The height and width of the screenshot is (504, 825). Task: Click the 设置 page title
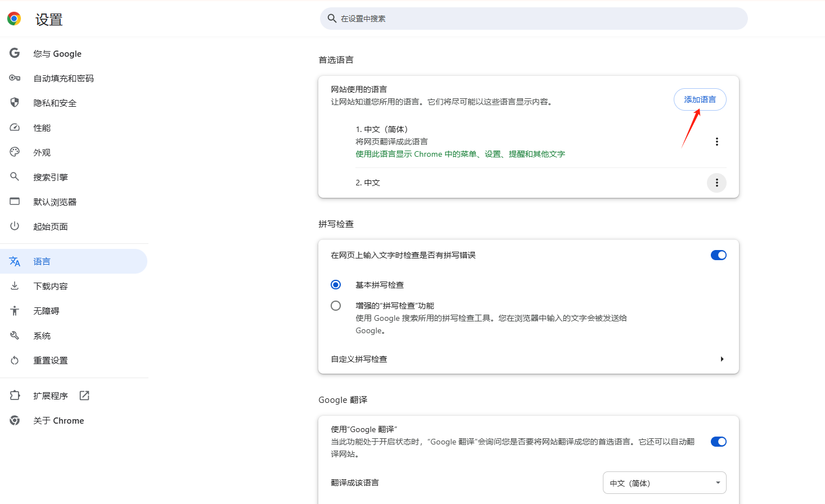tap(49, 20)
